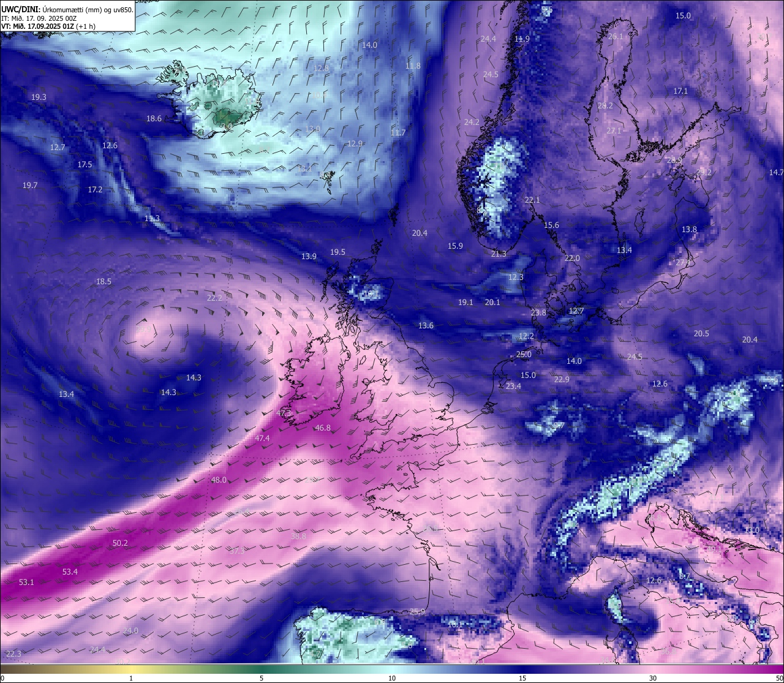Click the map value '11.8'

[413, 66]
